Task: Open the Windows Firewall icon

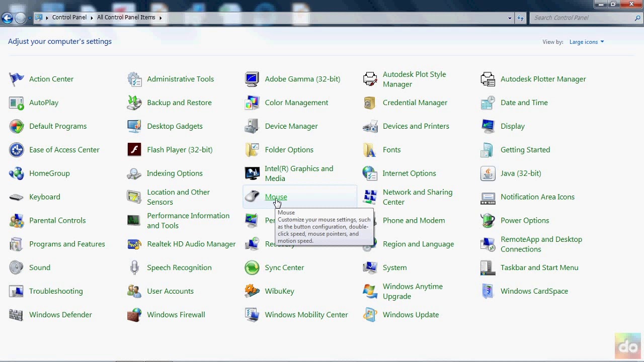Action: tap(134, 315)
